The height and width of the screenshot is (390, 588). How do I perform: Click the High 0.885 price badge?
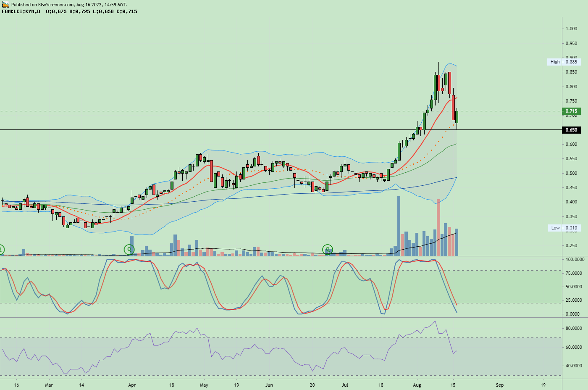point(565,61)
